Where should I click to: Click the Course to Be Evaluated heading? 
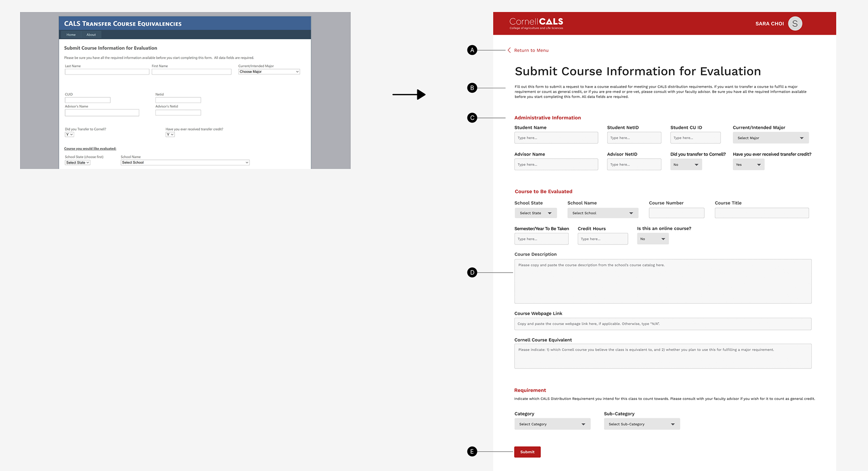[x=543, y=192]
